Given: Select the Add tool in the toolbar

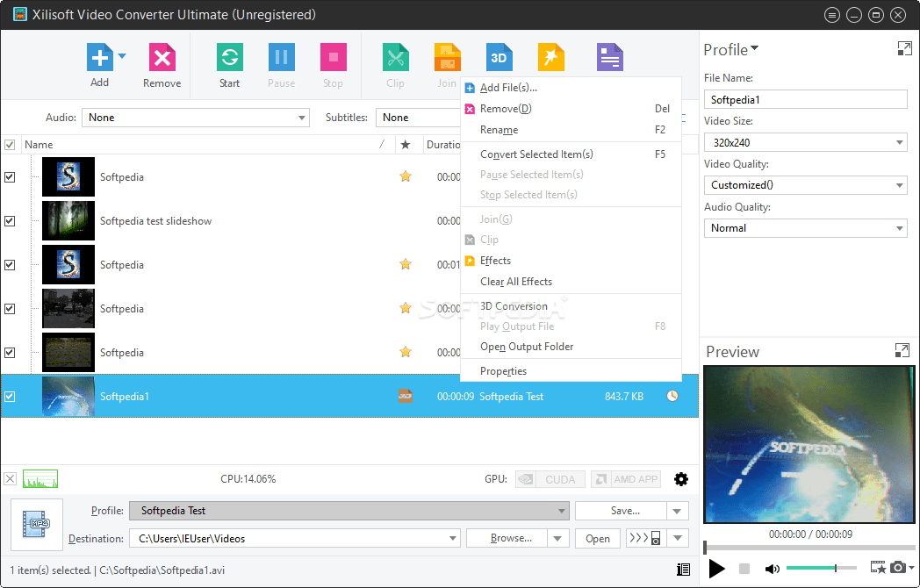Looking at the screenshot, I should tap(99, 57).
